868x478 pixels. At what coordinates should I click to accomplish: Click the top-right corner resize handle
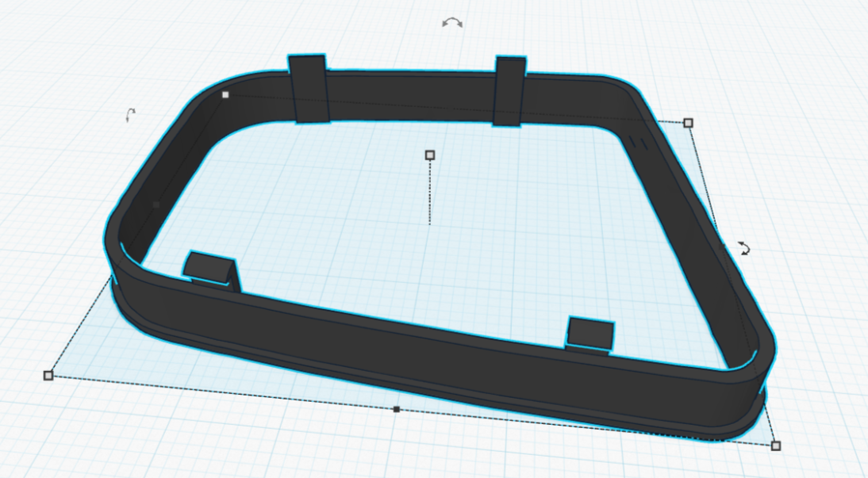tap(688, 123)
